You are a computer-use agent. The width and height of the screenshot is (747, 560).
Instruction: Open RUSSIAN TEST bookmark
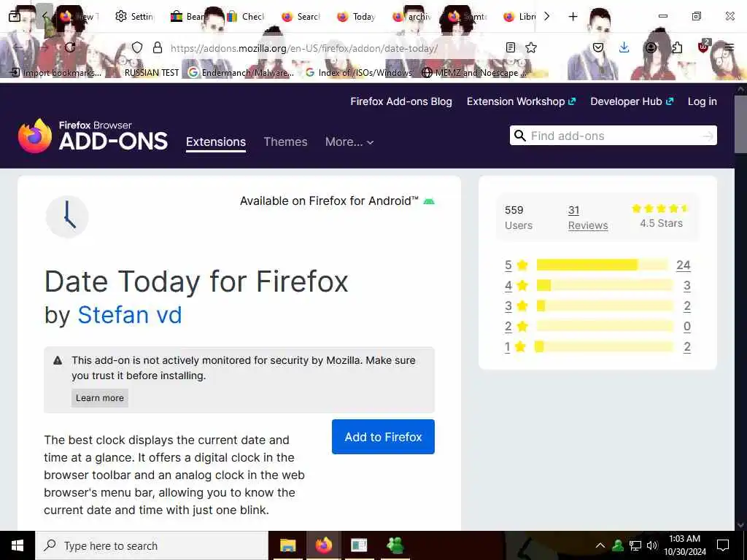152,72
